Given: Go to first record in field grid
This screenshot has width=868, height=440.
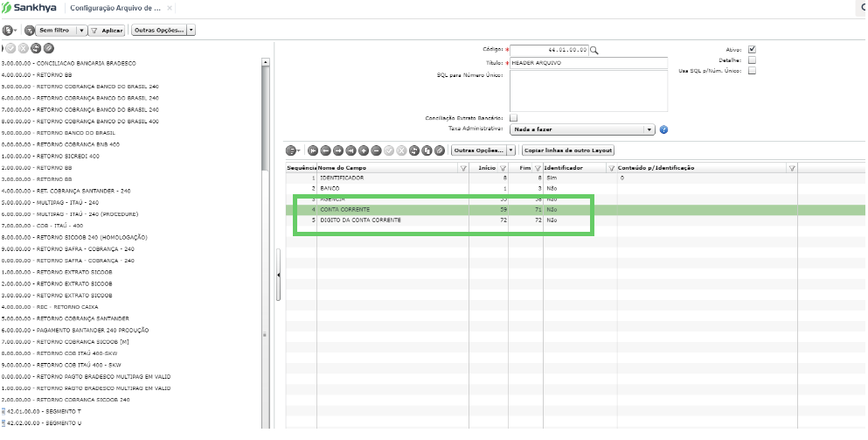Looking at the screenshot, I should point(313,150).
